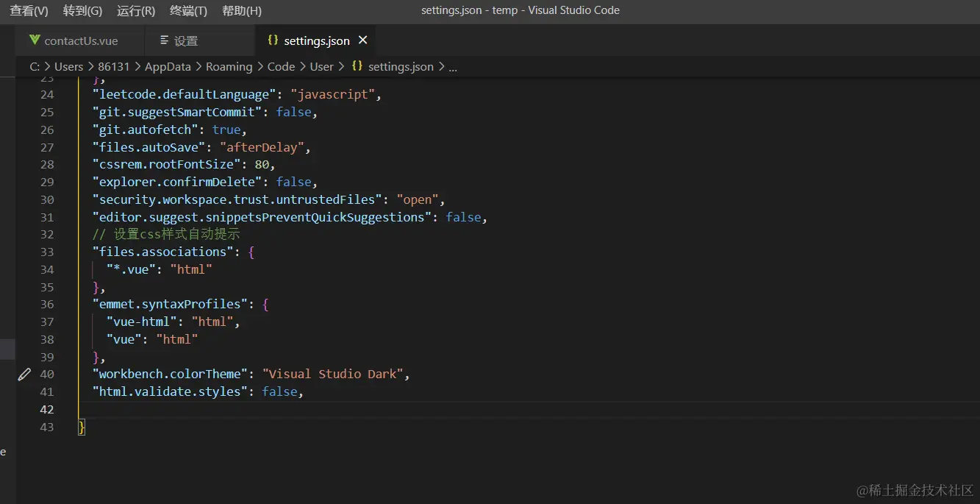Open the 转到(G) menu

tap(82, 10)
